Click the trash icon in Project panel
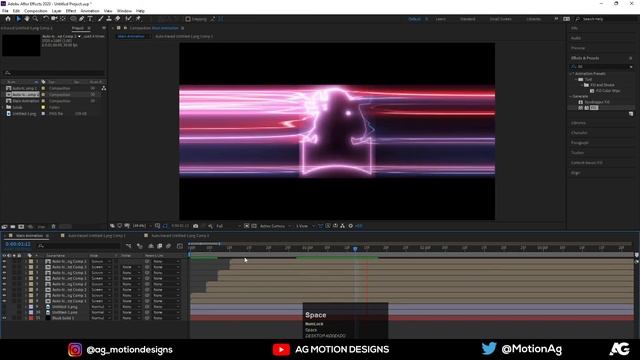Viewport: 640px width, 360px height. 53,227
